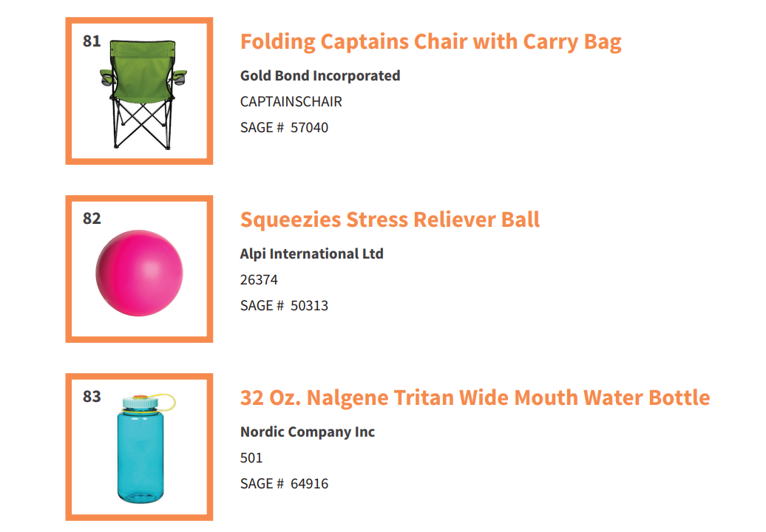Click item number 81 label
Image resolution: width=766 pixels, height=532 pixels.
pos(92,41)
